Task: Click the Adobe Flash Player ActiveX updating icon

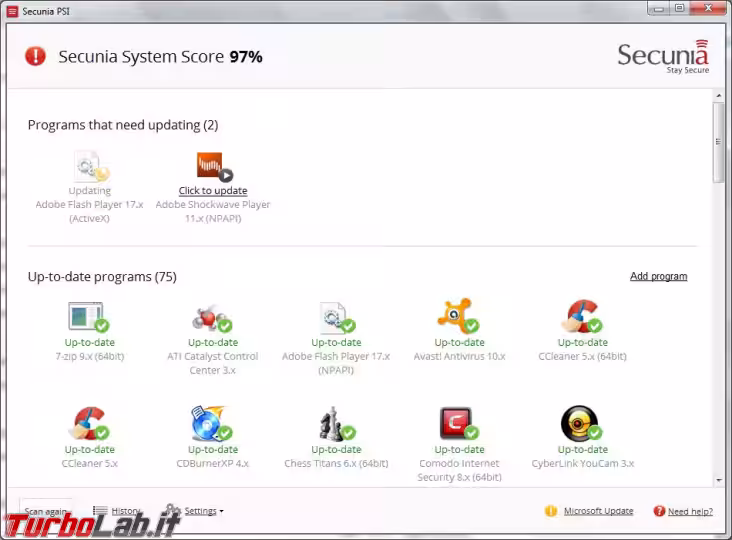Action: [92, 166]
